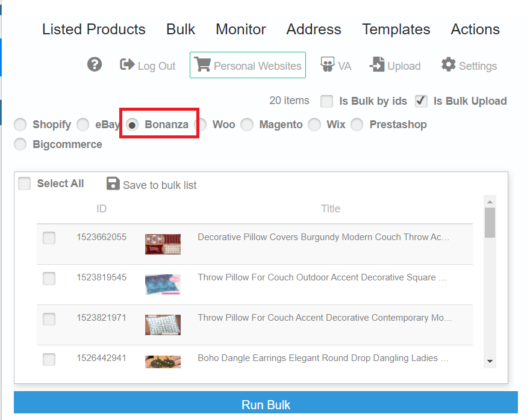Click the Upload document icon

coord(377,64)
